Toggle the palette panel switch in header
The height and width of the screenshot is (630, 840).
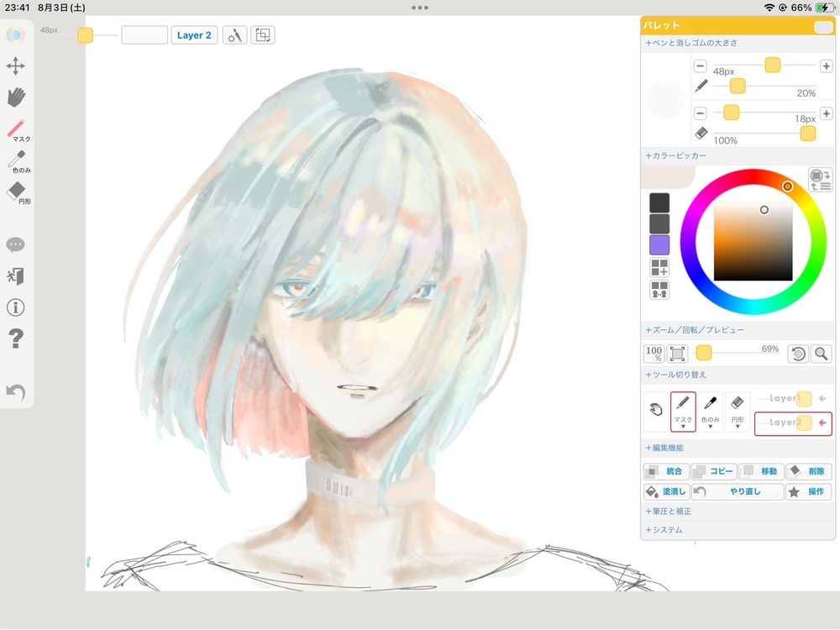click(822, 27)
